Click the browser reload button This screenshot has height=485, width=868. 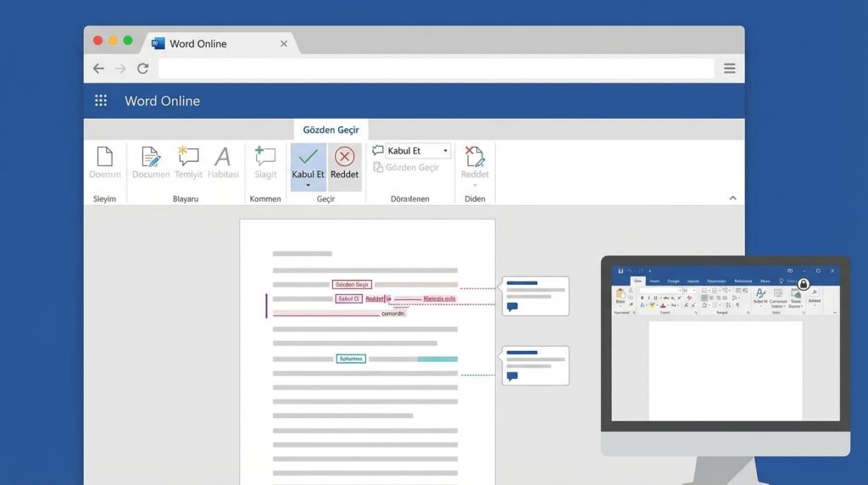tap(142, 69)
